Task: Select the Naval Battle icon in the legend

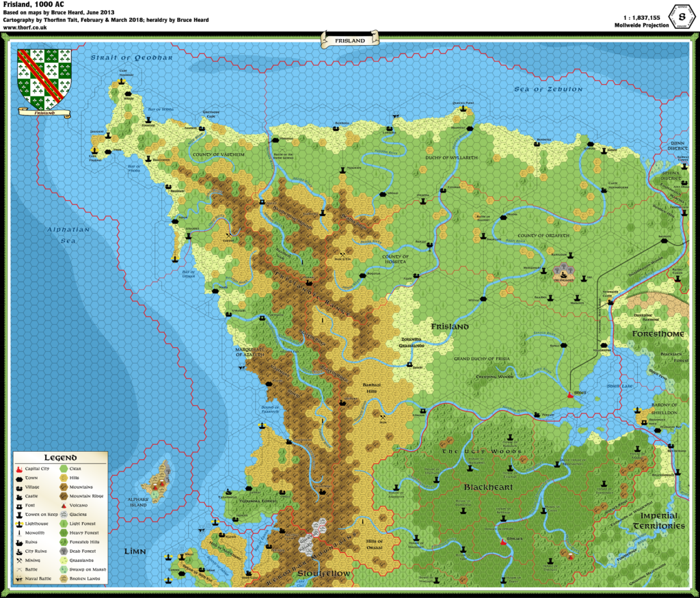Action: [18, 579]
